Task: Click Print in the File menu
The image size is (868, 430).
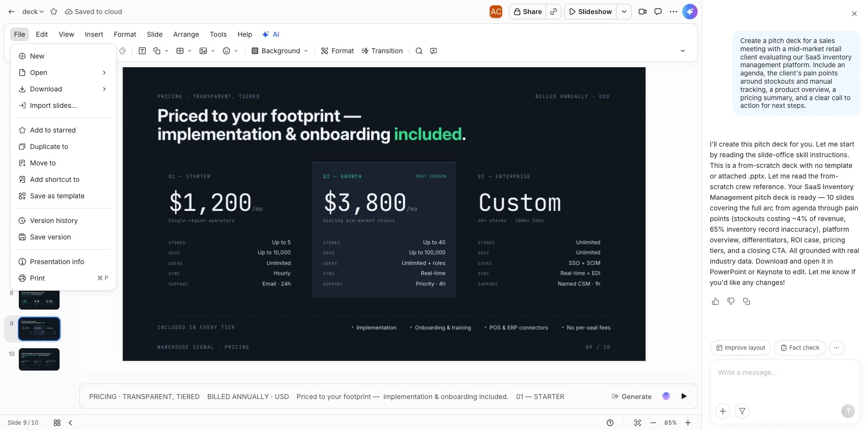Action: (x=63, y=278)
